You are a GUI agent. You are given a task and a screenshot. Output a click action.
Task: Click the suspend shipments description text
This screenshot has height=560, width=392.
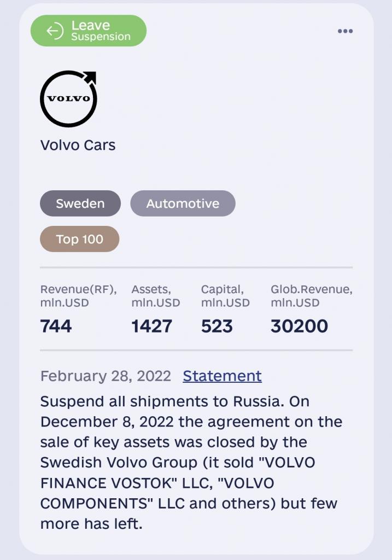click(191, 463)
